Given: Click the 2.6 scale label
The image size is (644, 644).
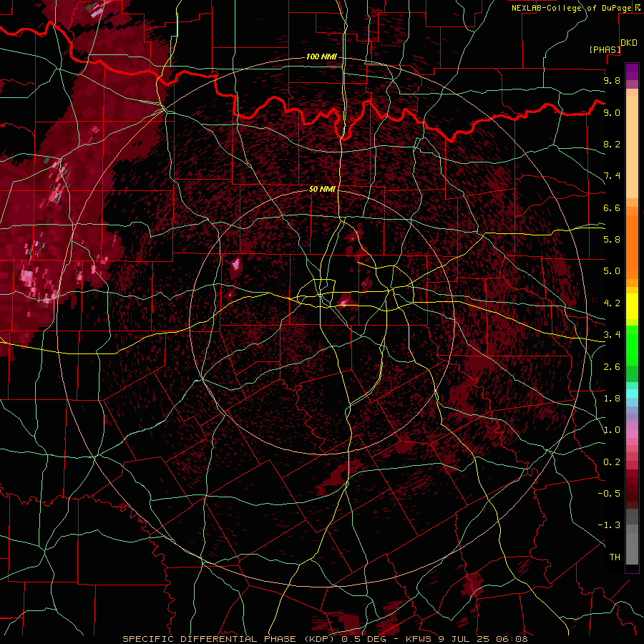Looking at the screenshot, I should (612, 367).
